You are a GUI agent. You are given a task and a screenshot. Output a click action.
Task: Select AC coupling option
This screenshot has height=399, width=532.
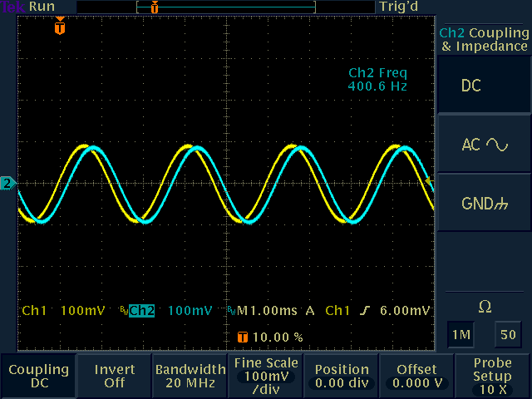click(484, 145)
